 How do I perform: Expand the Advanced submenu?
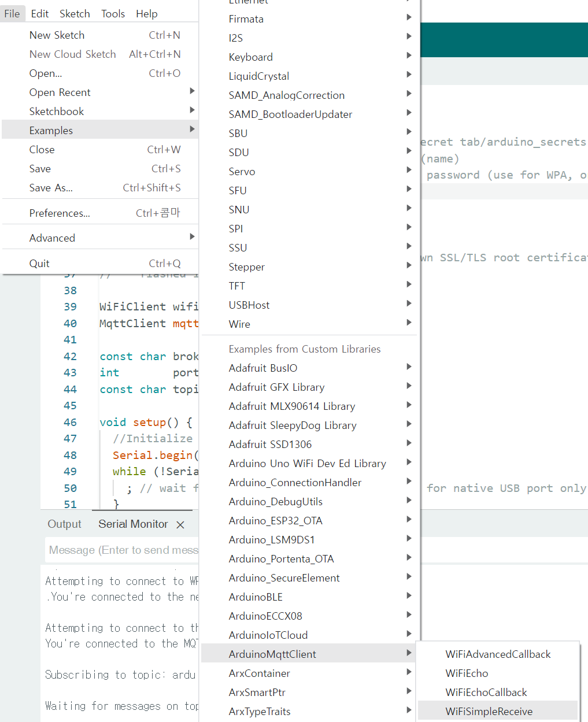pyautogui.click(x=100, y=238)
